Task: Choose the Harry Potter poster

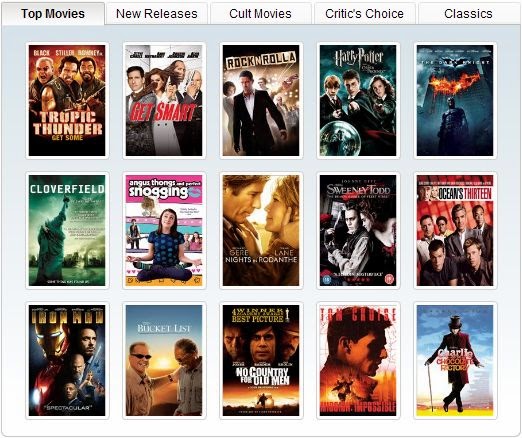Action: tap(358, 100)
